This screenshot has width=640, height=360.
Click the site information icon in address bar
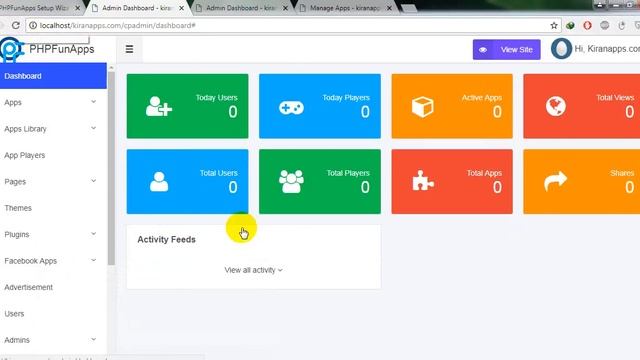(x=33, y=25)
